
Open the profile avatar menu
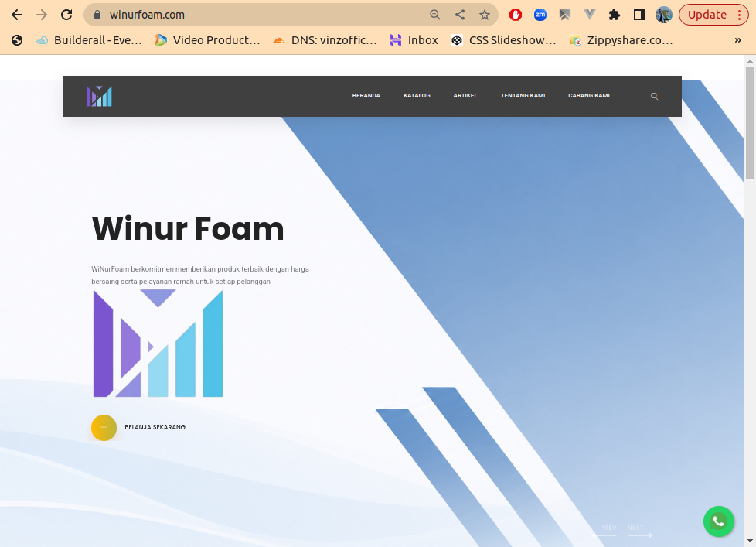[x=664, y=15]
